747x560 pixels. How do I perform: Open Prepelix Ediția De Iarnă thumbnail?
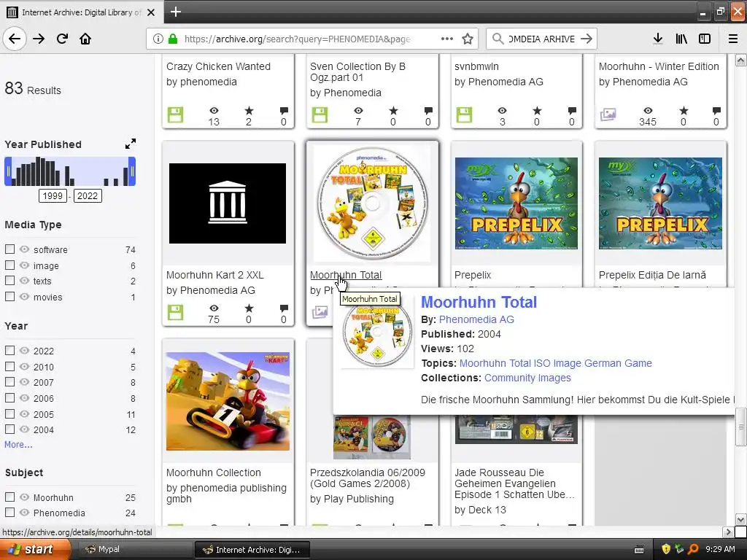[660, 203]
